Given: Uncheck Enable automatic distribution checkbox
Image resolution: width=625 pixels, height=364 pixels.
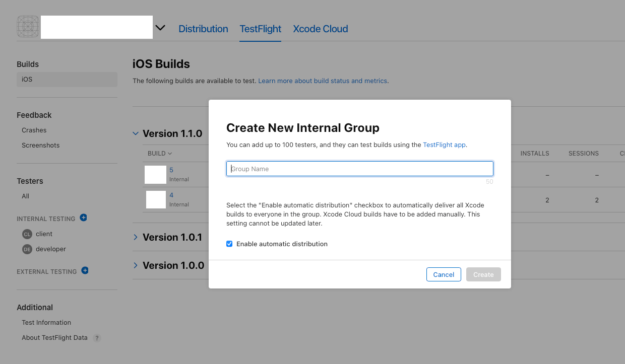Looking at the screenshot, I should click(229, 244).
